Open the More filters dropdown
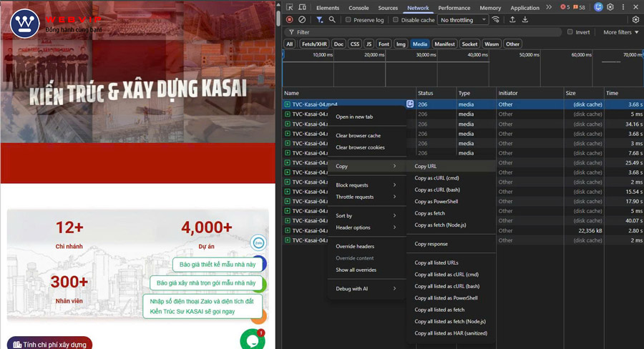The width and height of the screenshot is (644, 349). (620, 32)
